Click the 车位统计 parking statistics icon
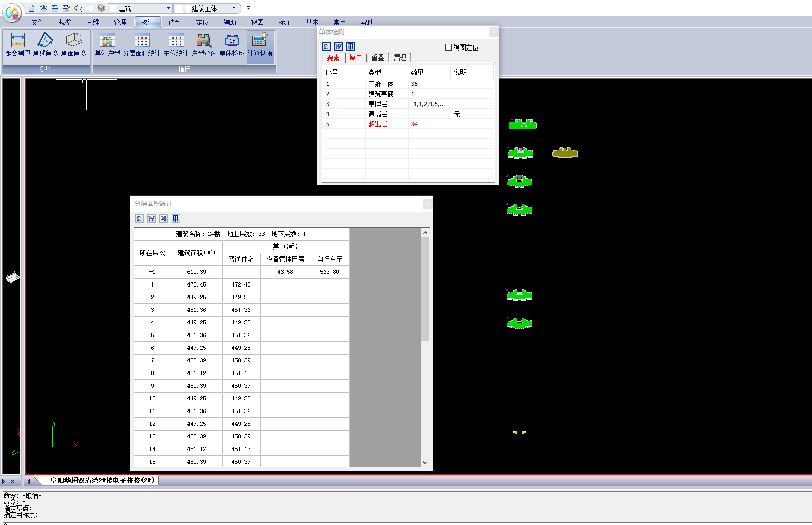The width and height of the screenshot is (812, 525). (x=176, y=45)
